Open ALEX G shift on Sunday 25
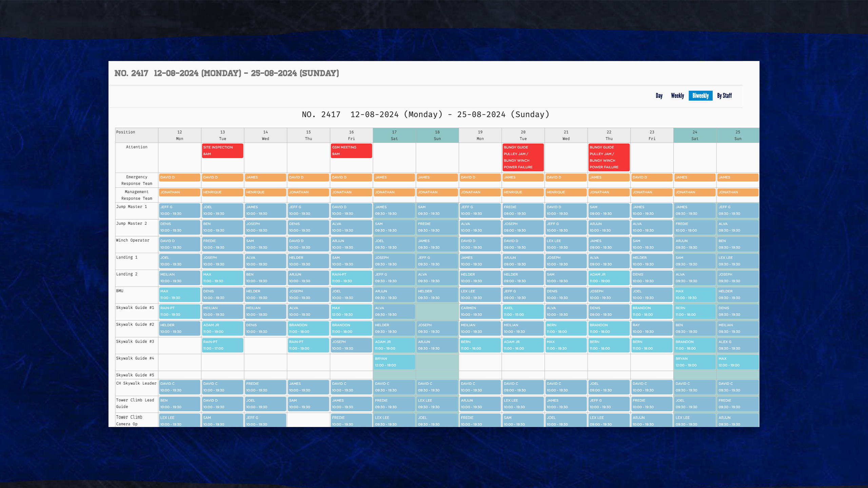The height and width of the screenshot is (488, 868). point(737,345)
